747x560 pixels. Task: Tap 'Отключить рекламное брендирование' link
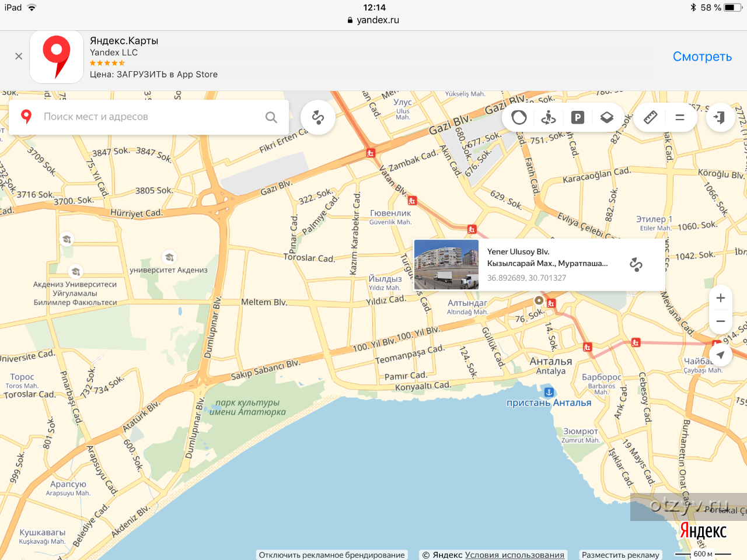click(x=331, y=555)
